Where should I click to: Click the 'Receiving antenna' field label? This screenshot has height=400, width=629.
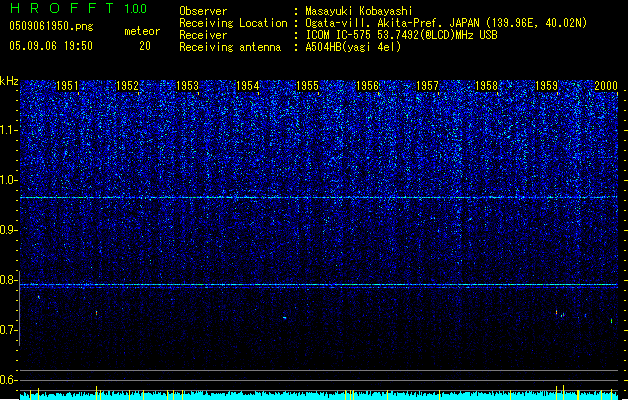(230, 47)
